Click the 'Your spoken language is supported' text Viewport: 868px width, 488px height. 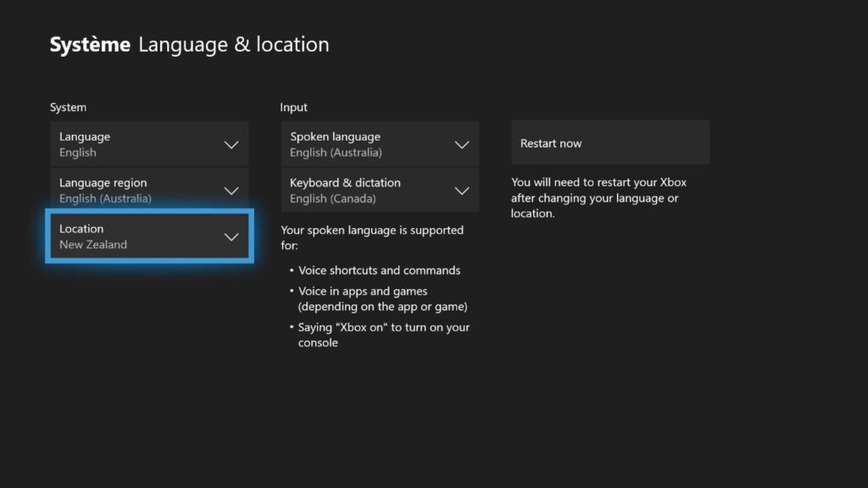[x=371, y=238]
